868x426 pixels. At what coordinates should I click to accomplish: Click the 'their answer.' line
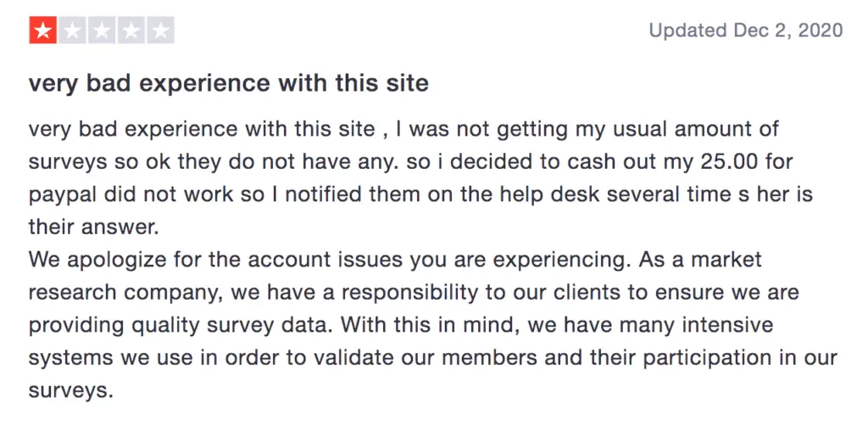[x=93, y=227]
